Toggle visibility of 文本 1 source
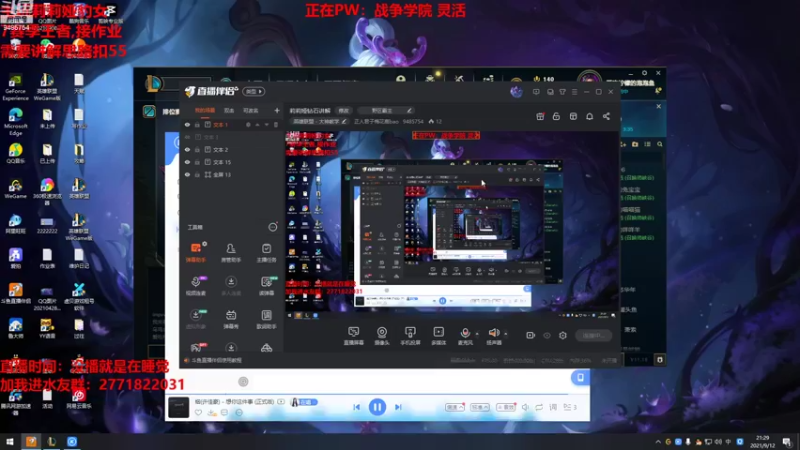The image size is (800, 450). pos(187,124)
